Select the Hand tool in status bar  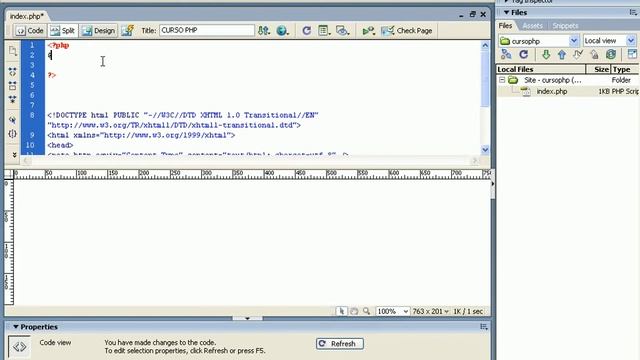click(354, 311)
